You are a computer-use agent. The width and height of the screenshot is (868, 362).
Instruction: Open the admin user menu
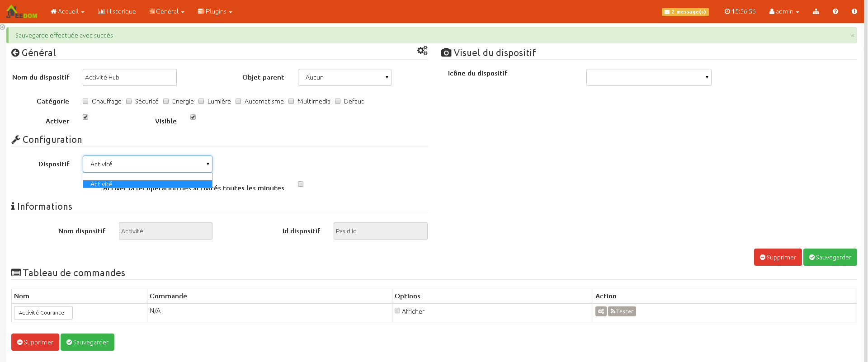(784, 11)
